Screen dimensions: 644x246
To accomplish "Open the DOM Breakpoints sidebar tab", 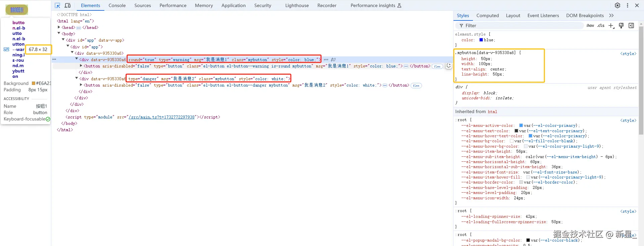I will [x=585, y=15].
